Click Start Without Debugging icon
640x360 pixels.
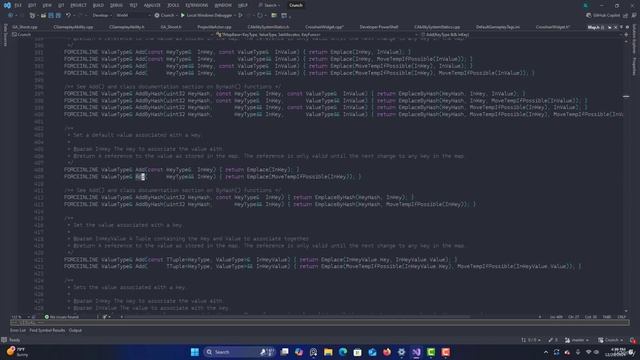(240, 16)
